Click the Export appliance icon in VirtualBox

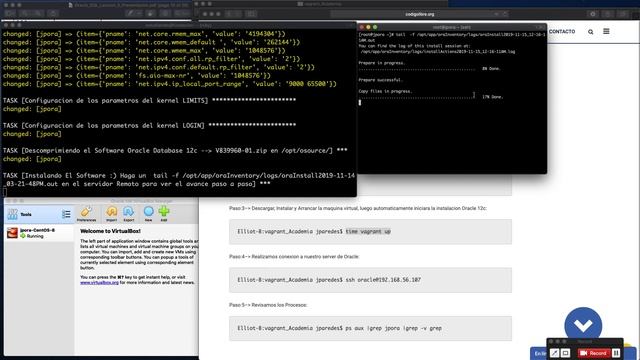pos(129,214)
